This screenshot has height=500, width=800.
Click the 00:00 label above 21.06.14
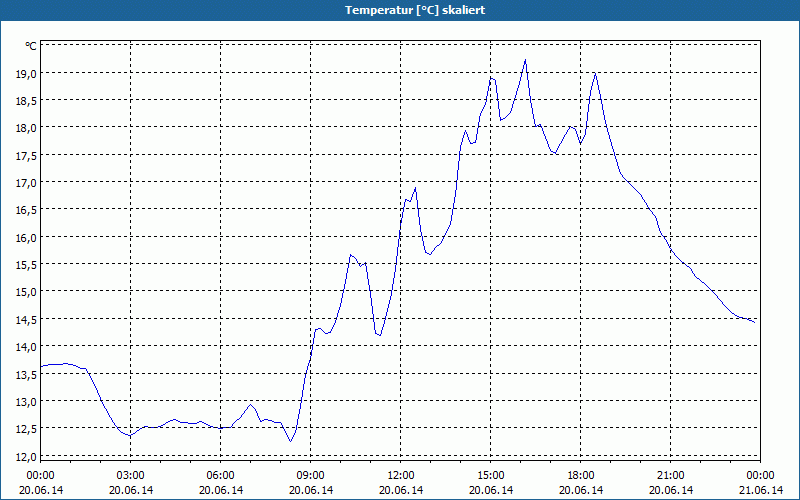[760, 476]
